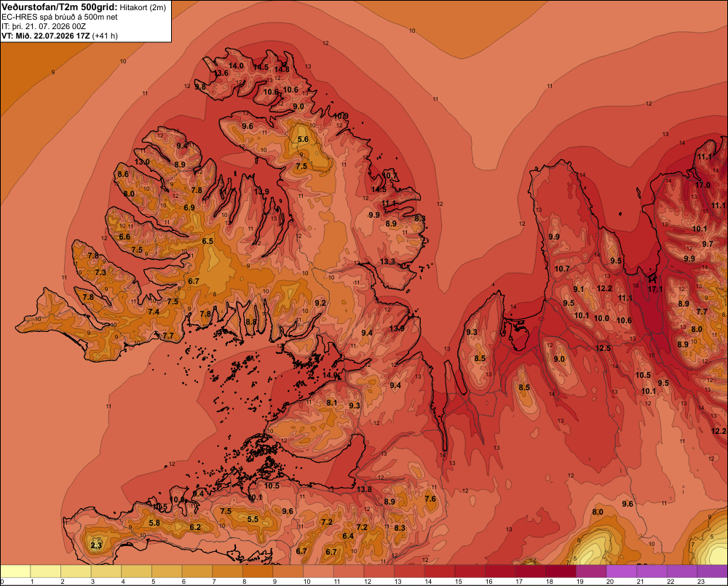Click the 13.0 temperature value
Screen dimensions: 728x586
click(142, 162)
